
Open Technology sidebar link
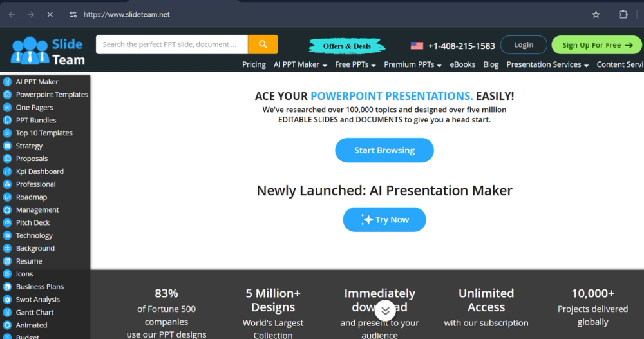coord(35,235)
